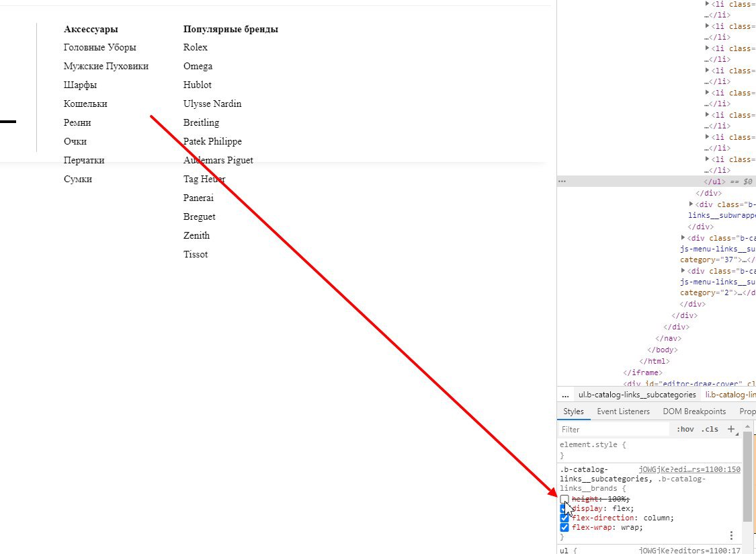
Task: Open the Сумки category link
Action: (x=78, y=179)
